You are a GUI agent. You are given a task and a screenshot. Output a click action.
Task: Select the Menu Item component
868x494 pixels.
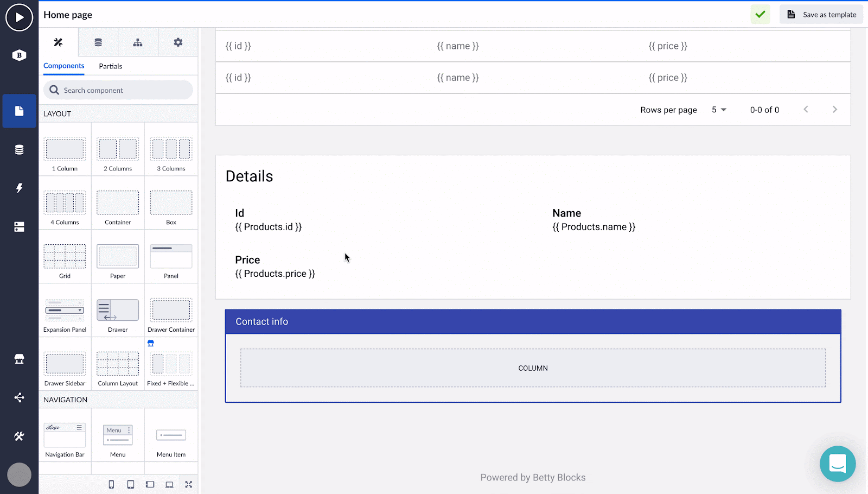pyautogui.click(x=171, y=435)
